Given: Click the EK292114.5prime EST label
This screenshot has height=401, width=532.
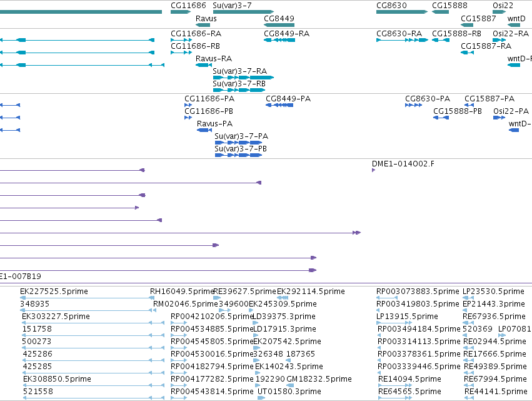Looking at the screenshot, I should coord(311,292).
